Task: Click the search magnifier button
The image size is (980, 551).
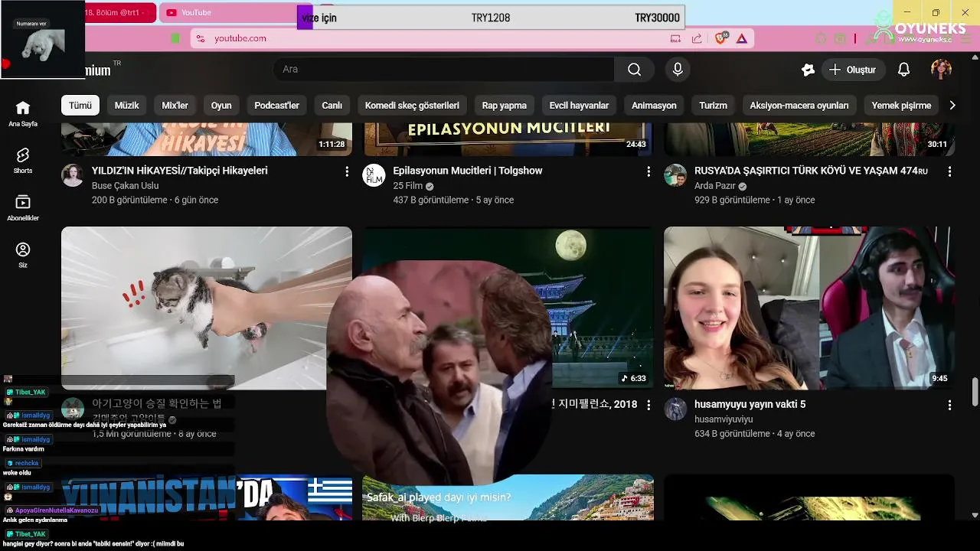Action: tap(634, 70)
